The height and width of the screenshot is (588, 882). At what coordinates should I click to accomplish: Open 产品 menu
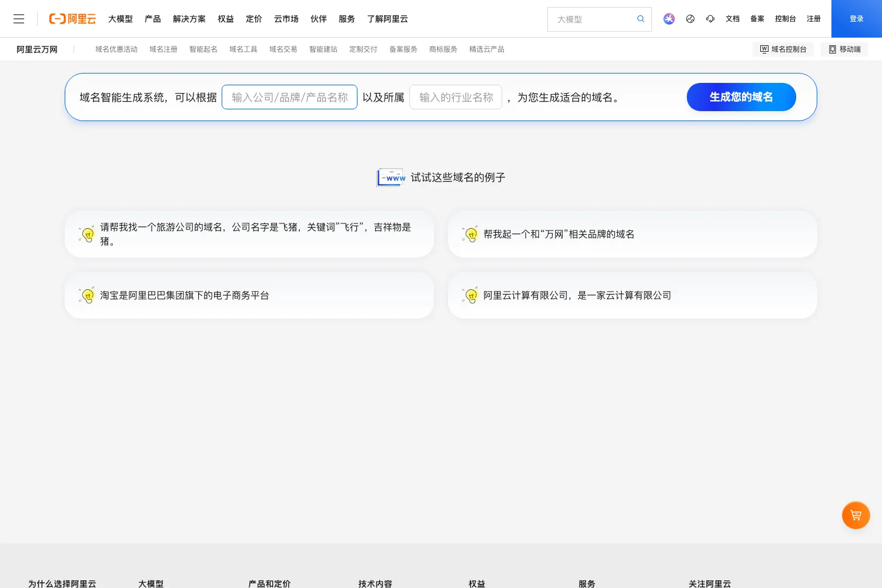pyautogui.click(x=153, y=19)
